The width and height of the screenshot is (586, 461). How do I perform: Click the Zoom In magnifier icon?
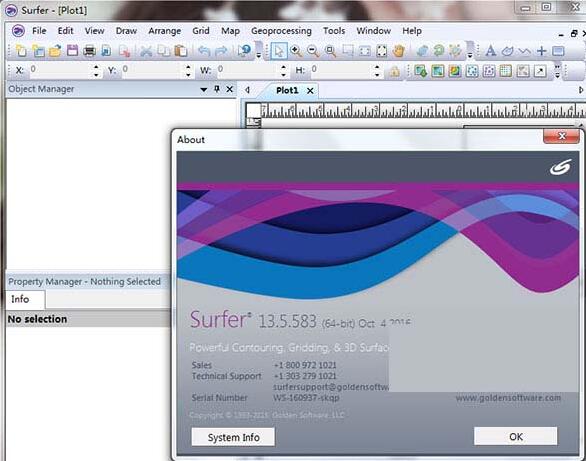[x=296, y=51]
